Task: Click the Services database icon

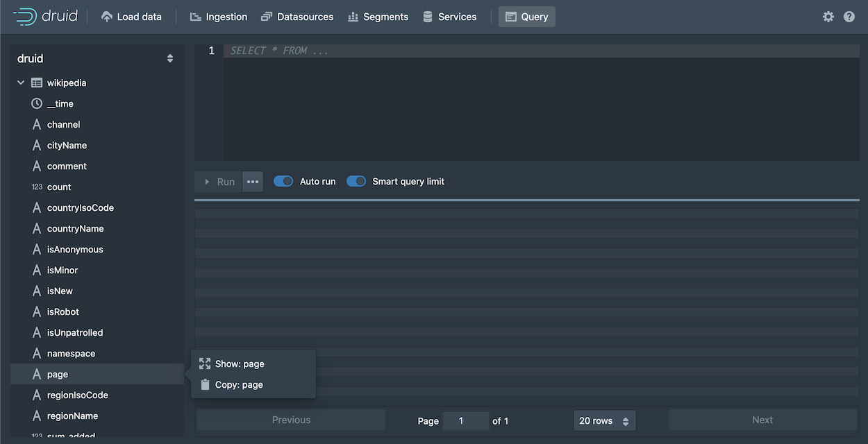Action: pyautogui.click(x=428, y=17)
